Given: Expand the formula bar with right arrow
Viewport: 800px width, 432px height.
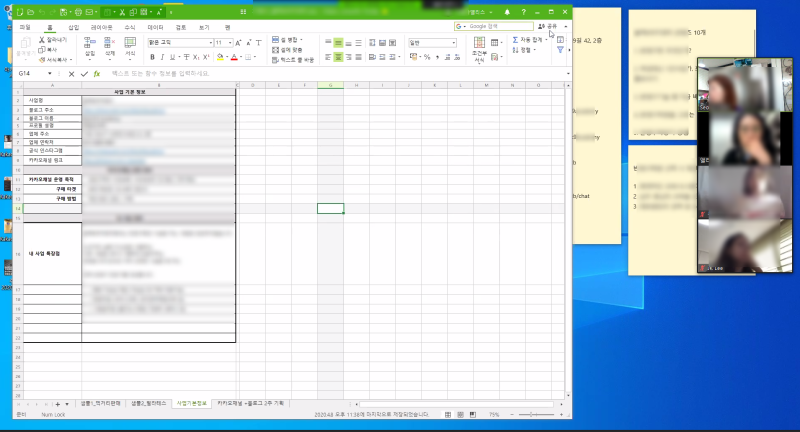Looking at the screenshot, I should pyautogui.click(x=568, y=74).
